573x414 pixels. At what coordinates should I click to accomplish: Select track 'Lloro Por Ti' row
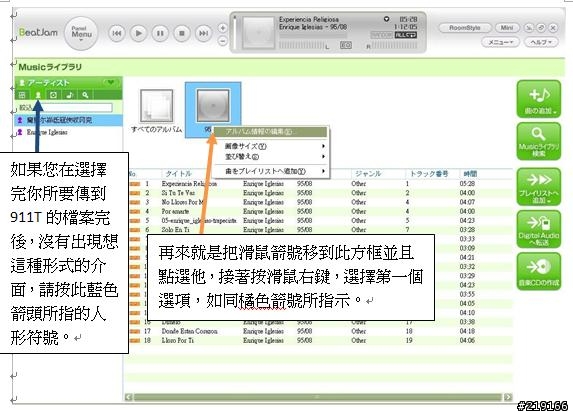(x=318, y=340)
